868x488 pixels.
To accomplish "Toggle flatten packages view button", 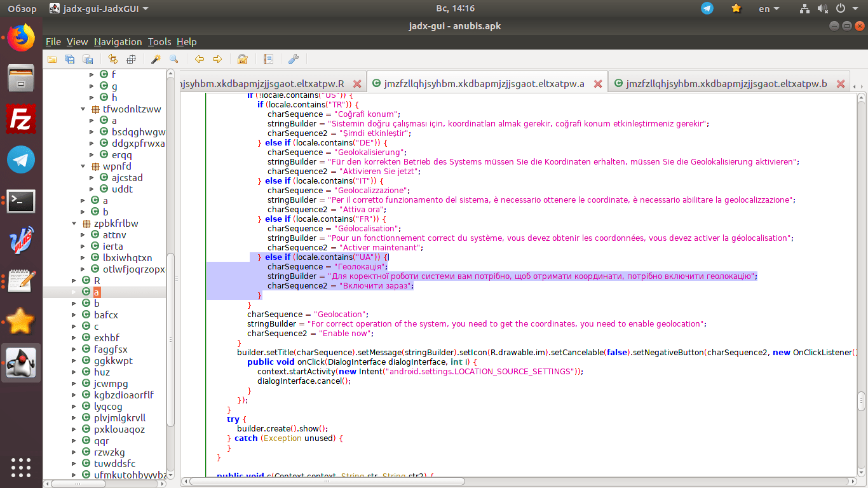I will (131, 59).
